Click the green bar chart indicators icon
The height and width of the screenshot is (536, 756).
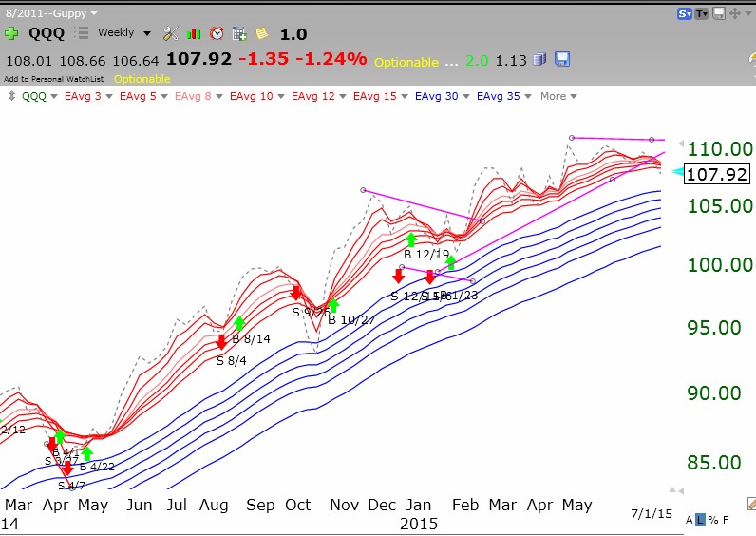tap(194, 33)
